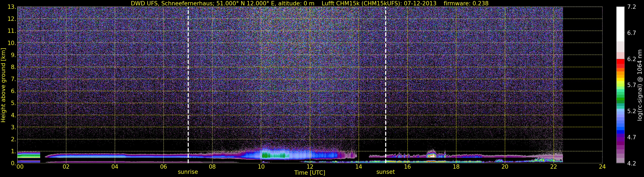This screenshot has width=644, height=177.
Task: Click the time axis tick label '22'
Action: [x=554, y=167]
